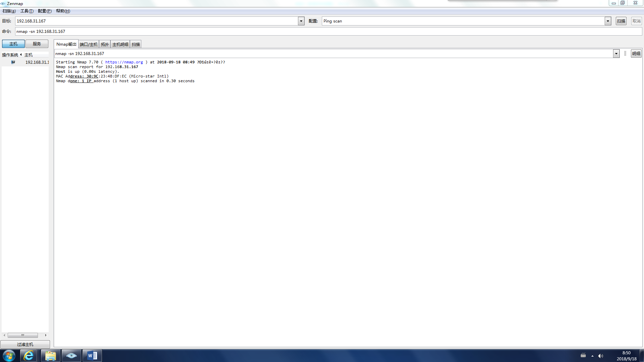Show hidden tray icons arrow
This screenshot has width=644, height=362.
coord(592,356)
